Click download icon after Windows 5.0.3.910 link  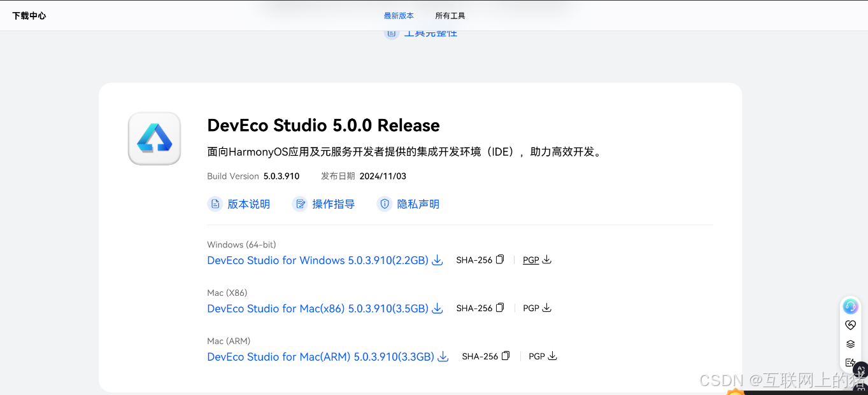pyautogui.click(x=438, y=260)
